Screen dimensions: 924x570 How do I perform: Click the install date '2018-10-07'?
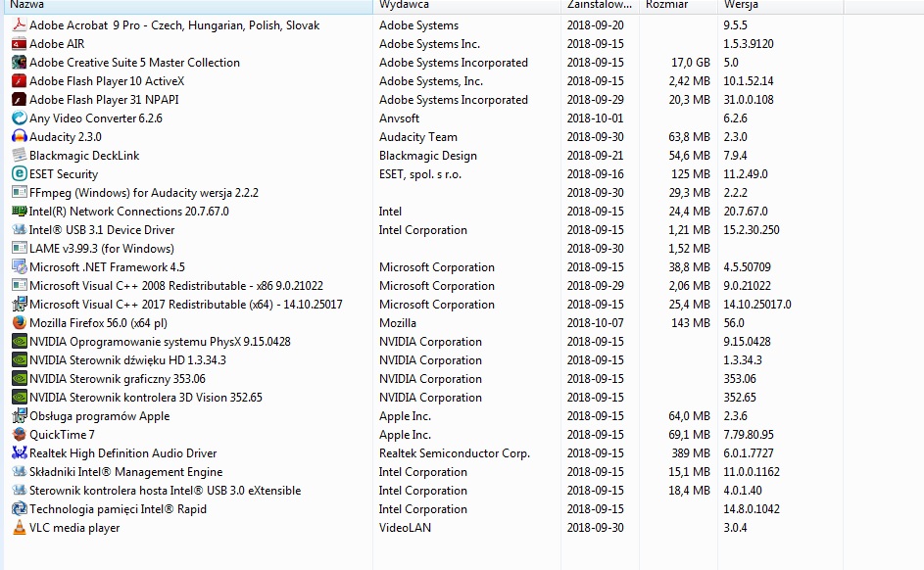(595, 322)
